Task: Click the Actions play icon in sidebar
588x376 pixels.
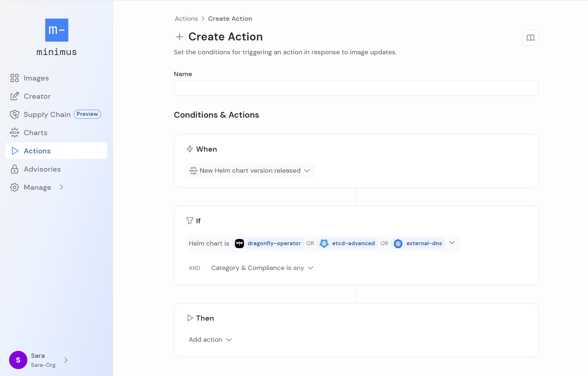Action: (x=15, y=151)
